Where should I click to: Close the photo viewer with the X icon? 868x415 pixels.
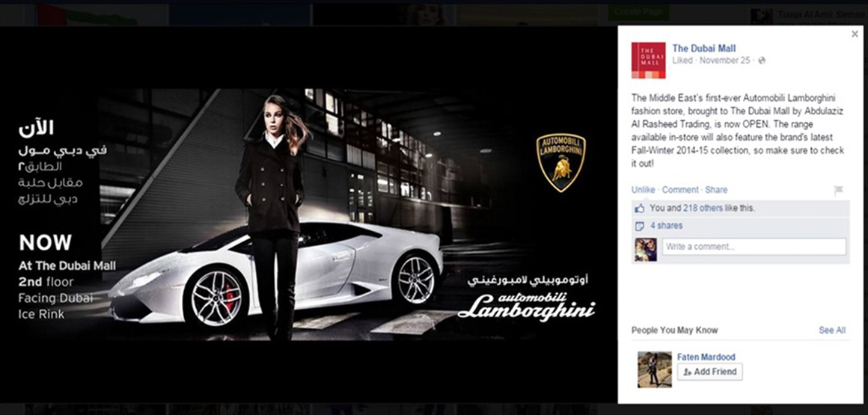point(855,34)
